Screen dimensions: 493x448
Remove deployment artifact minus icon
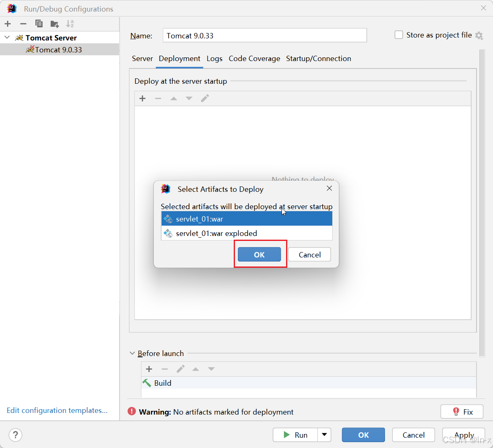158,99
